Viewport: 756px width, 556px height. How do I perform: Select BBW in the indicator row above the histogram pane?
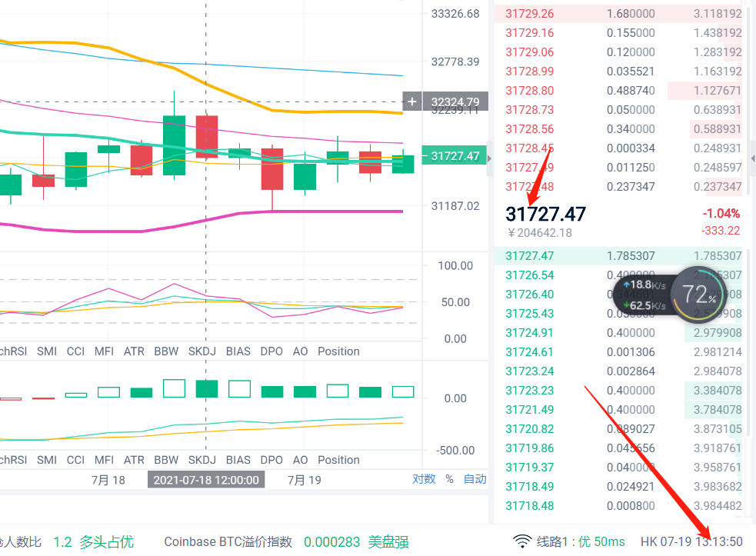click(x=166, y=351)
